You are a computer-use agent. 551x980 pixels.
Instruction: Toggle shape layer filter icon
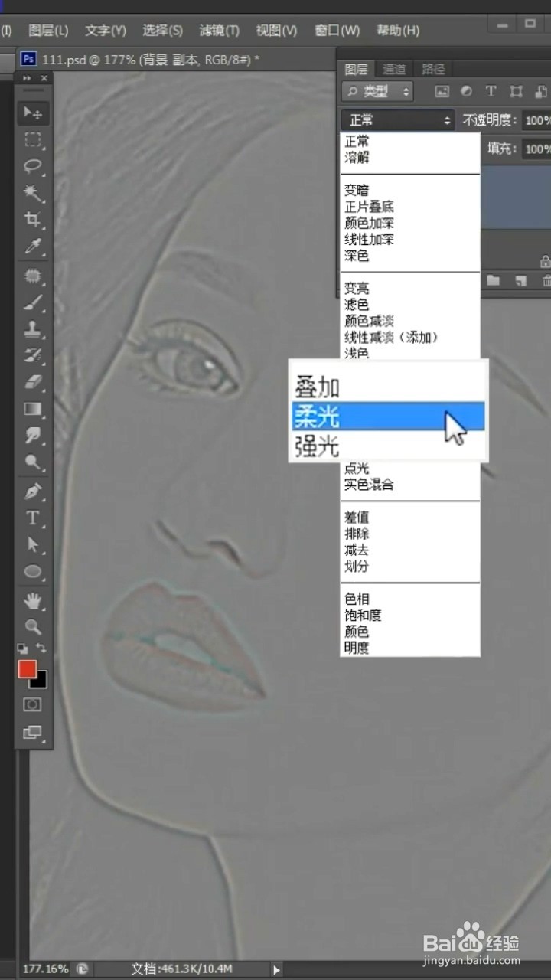click(x=516, y=92)
